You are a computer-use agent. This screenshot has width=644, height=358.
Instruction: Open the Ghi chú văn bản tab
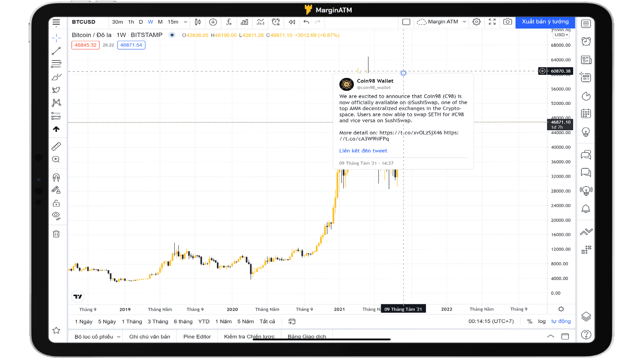(149, 337)
